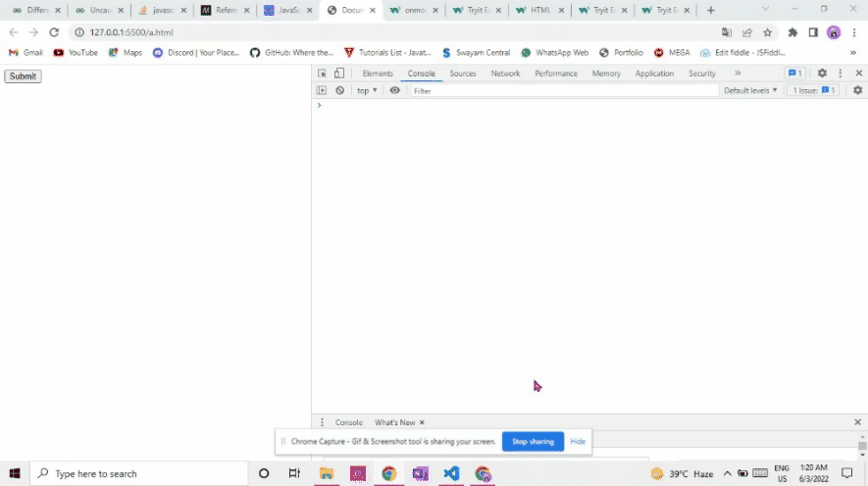Switch to the Console tab
This screenshot has width=868, height=486.
pyautogui.click(x=422, y=73)
